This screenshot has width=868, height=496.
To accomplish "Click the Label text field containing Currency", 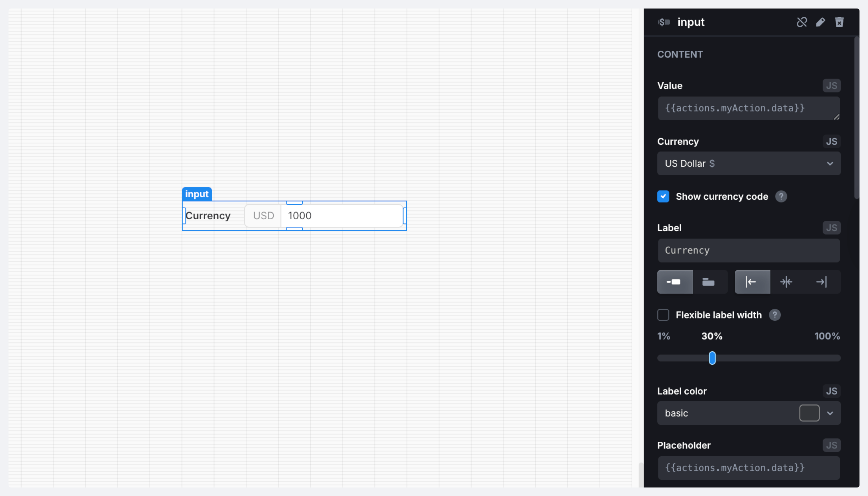I will click(749, 250).
